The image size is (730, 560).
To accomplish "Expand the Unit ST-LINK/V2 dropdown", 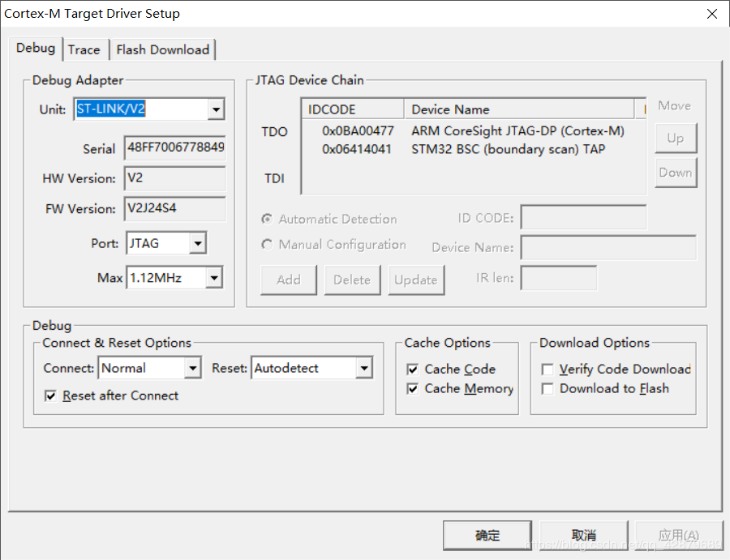I will tap(216, 109).
